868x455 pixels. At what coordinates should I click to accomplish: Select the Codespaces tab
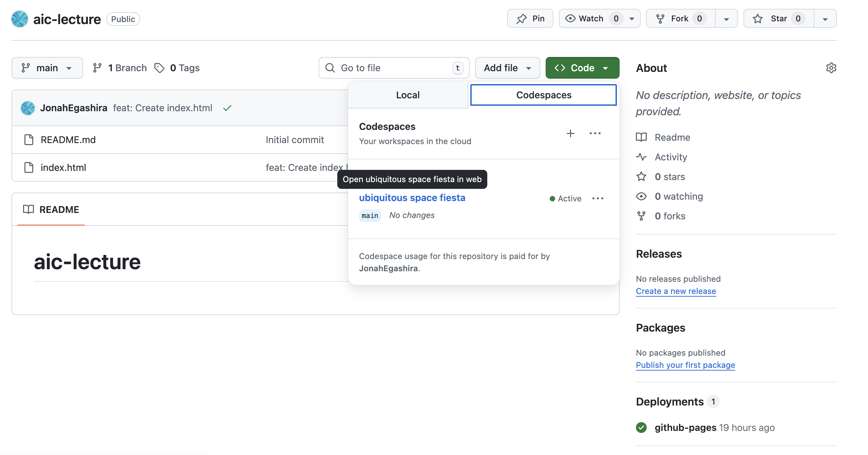[x=543, y=95]
